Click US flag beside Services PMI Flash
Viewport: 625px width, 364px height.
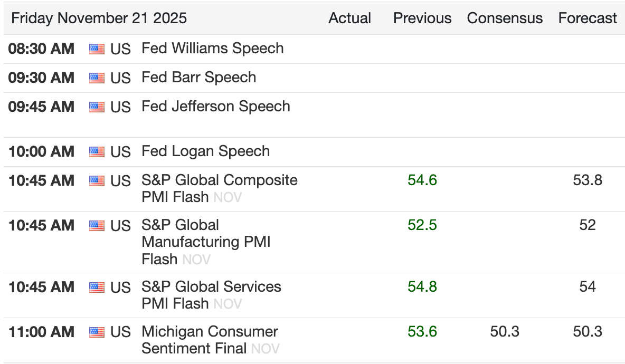click(97, 288)
